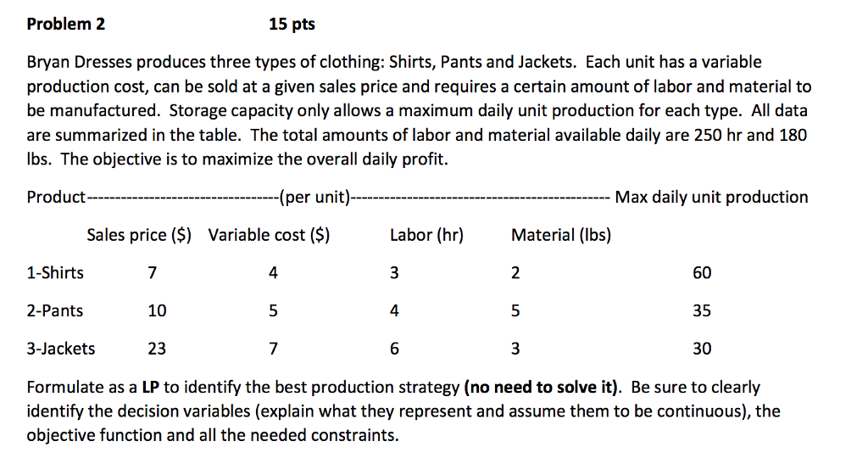The height and width of the screenshot is (475, 868).
Task: Click Pants sales price value 10
Action: pyautogui.click(x=157, y=310)
